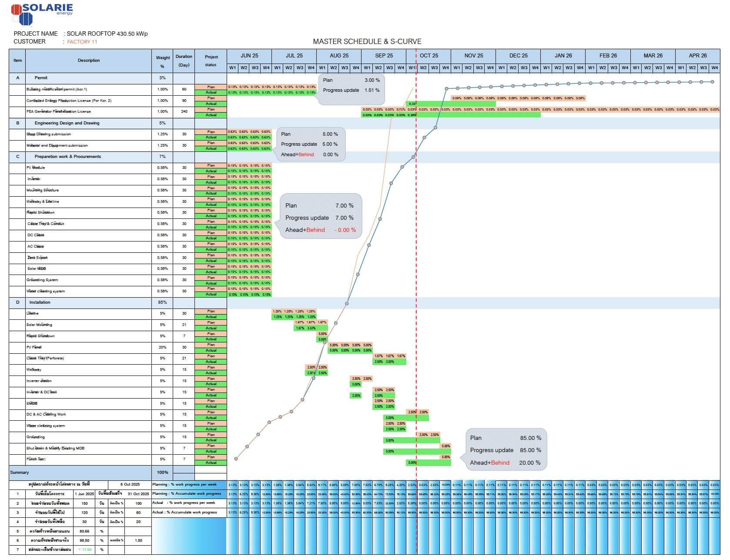Click the Summary 100% weight cell

coord(162,473)
